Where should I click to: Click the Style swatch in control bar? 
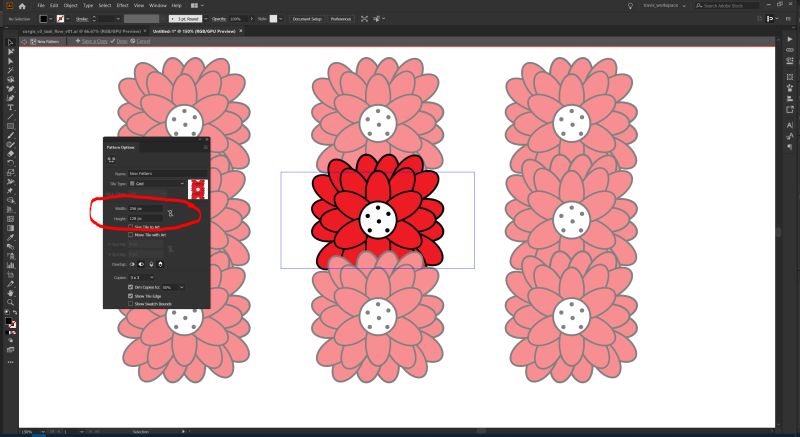click(274, 19)
